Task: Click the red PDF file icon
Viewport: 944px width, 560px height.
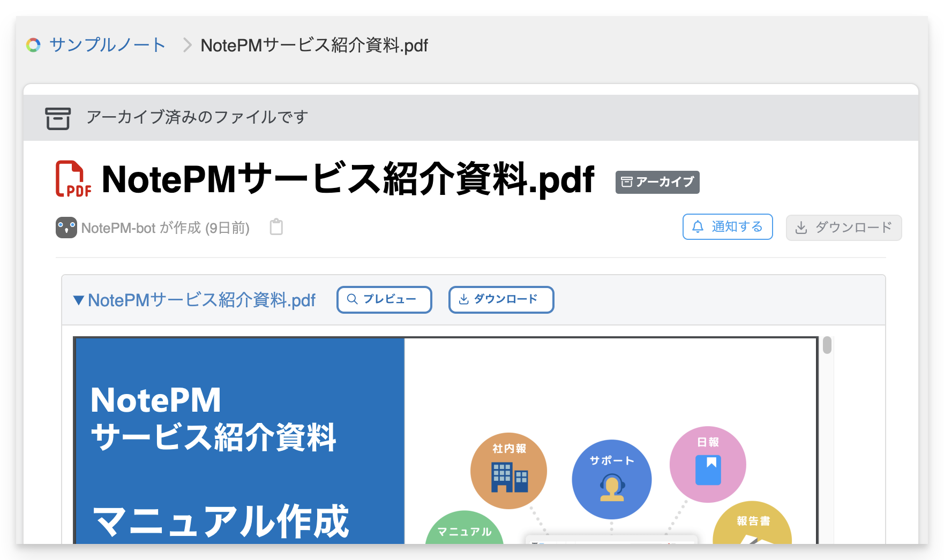Action: (73, 179)
